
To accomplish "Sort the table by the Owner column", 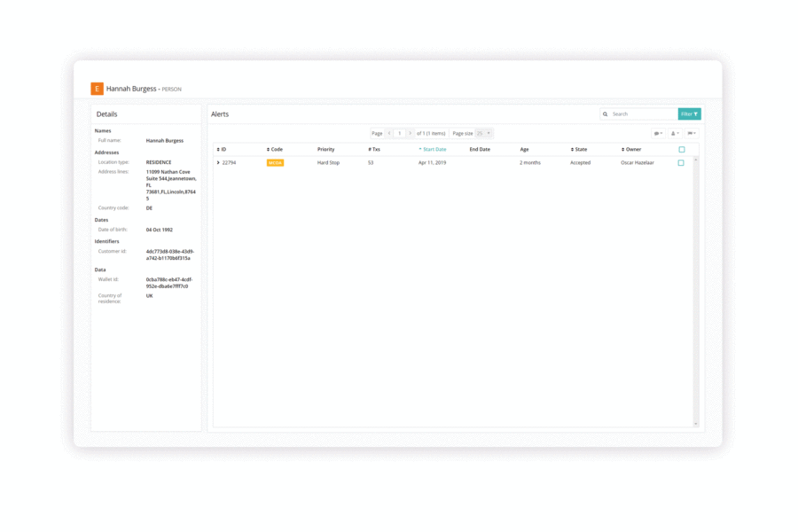I will pyautogui.click(x=630, y=149).
